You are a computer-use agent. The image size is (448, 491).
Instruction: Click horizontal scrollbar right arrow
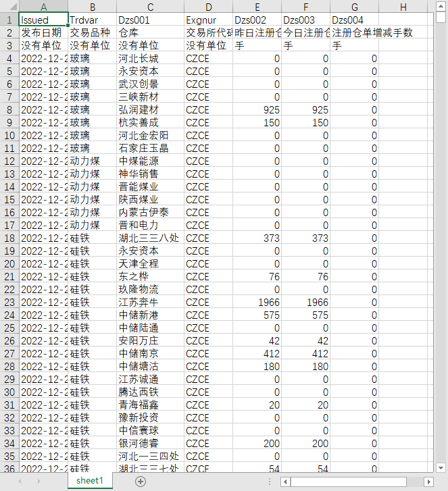tap(428, 482)
